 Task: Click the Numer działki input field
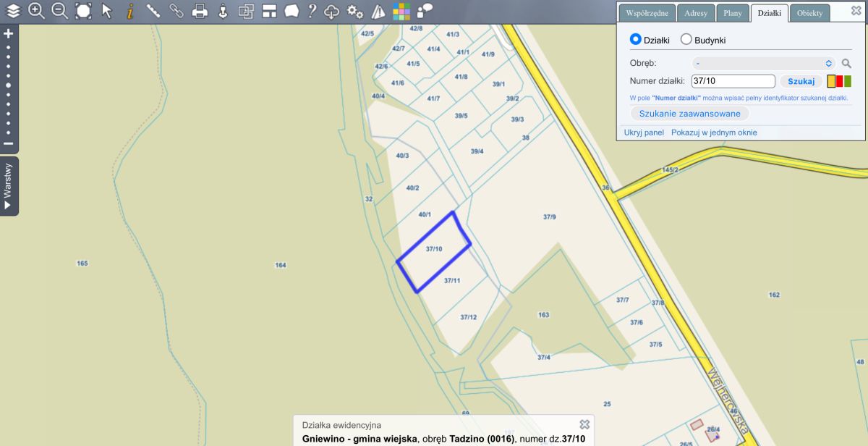pos(733,81)
